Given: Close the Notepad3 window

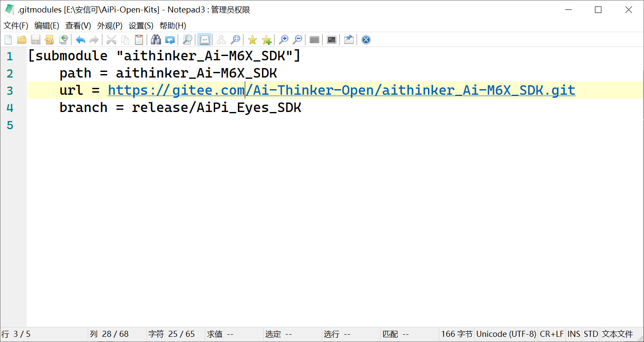Looking at the screenshot, I should (x=629, y=10).
